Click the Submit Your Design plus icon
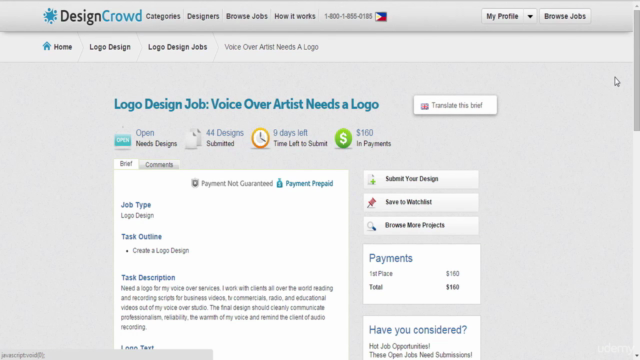 click(372, 180)
